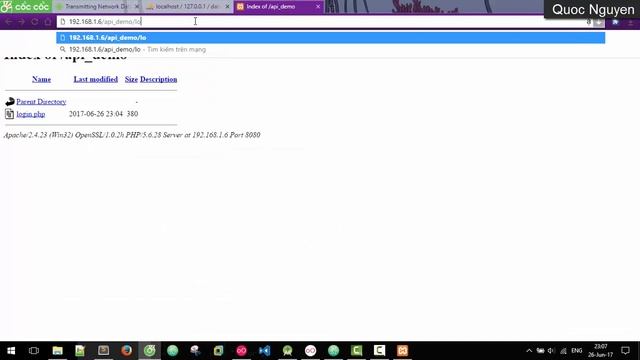Click the 2017-06-26 23:04 modified date text

pyautogui.click(x=96, y=114)
